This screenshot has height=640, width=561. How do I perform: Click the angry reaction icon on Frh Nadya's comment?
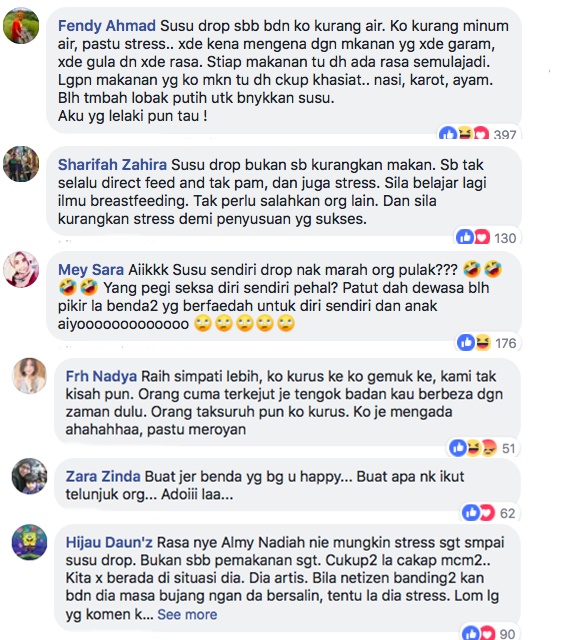tap(489, 448)
